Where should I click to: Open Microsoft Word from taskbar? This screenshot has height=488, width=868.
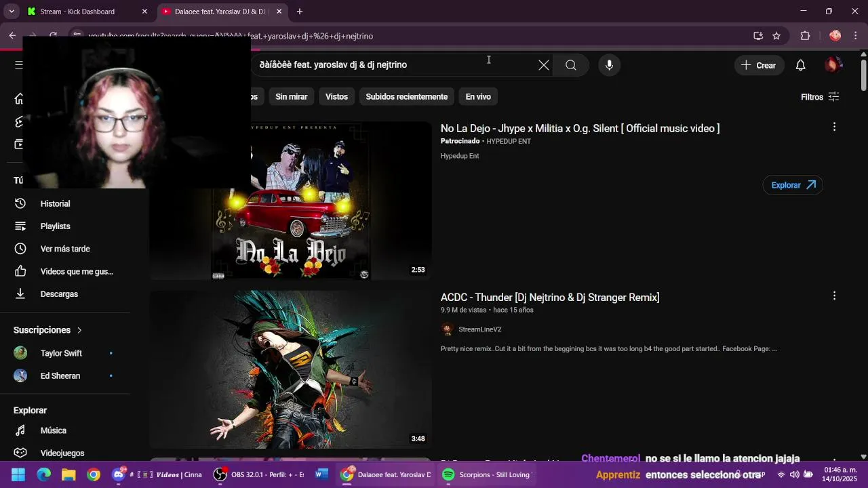click(322, 474)
